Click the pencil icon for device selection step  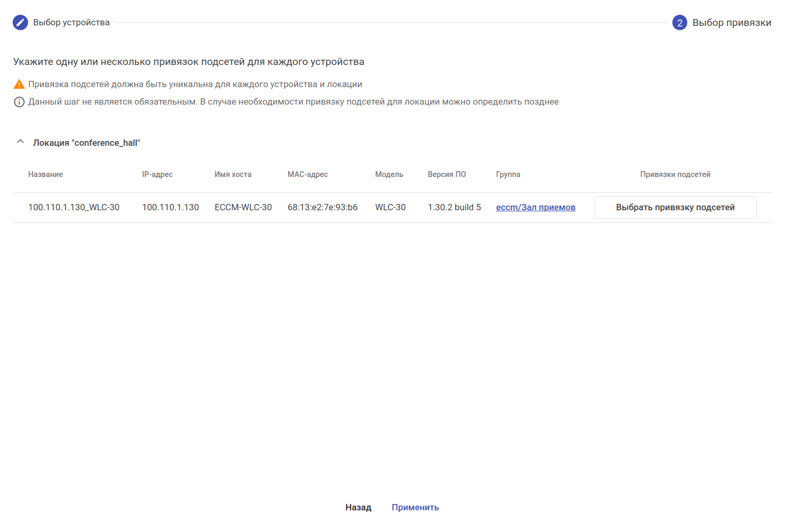pos(20,23)
